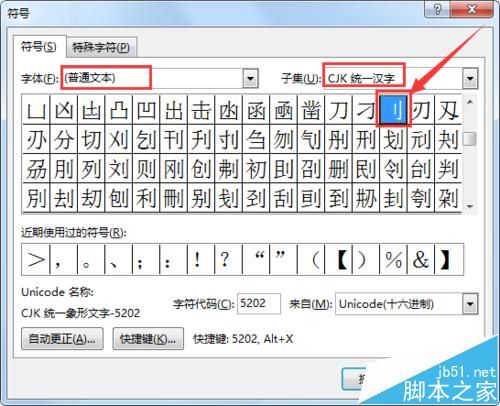Select the highlighted 刂 character cell
Image resolution: width=500 pixels, height=406 pixels.
[394, 110]
